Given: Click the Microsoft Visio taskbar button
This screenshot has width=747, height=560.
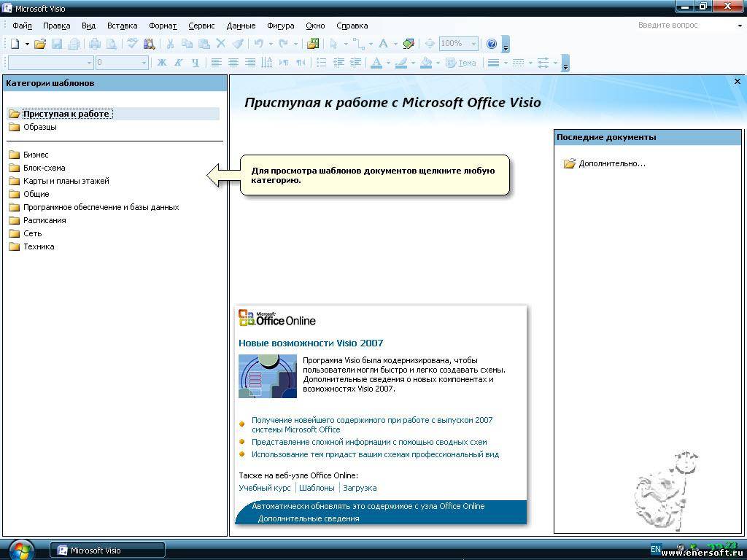Looking at the screenshot, I should coord(108,551).
